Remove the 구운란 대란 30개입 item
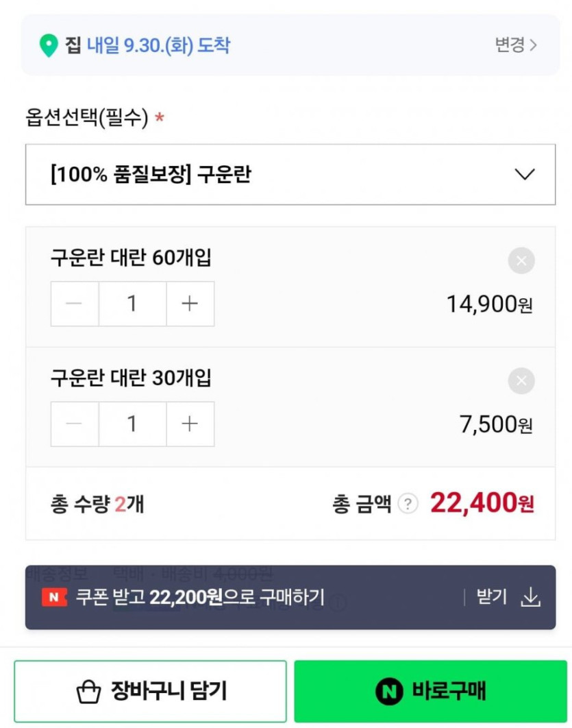The width and height of the screenshot is (572, 728). tap(521, 381)
